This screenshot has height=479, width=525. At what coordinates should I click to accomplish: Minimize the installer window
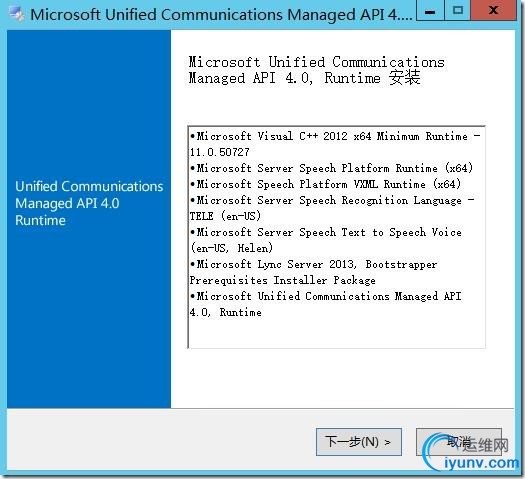tap(430, 11)
